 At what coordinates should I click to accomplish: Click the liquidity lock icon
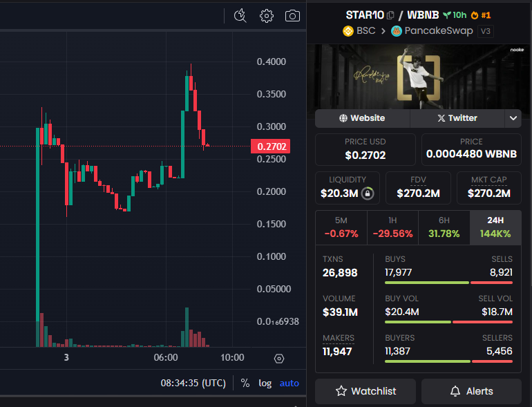(368, 193)
